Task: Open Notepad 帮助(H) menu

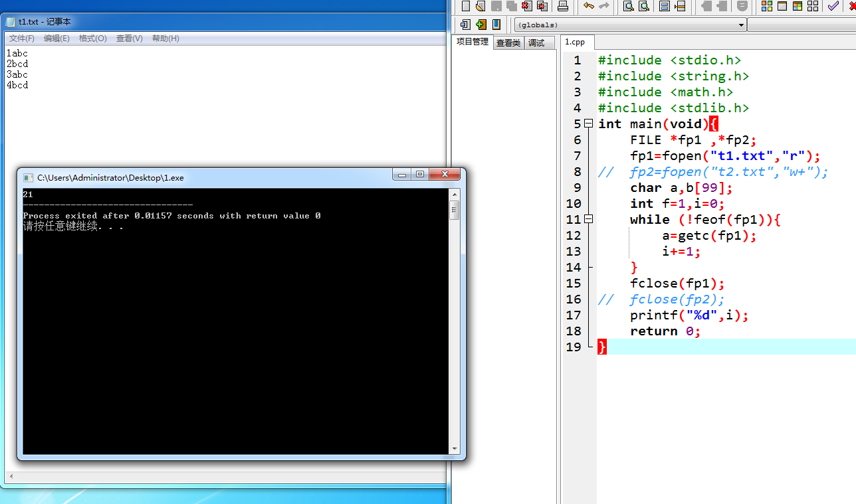Action: [165, 39]
